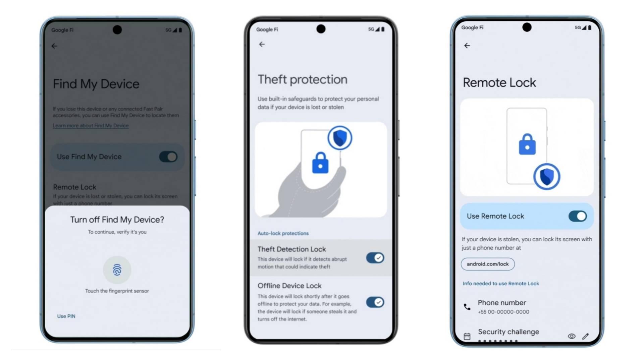Toggle the Theft Detection Lock switch
The image size is (644, 362).
click(x=375, y=258)
